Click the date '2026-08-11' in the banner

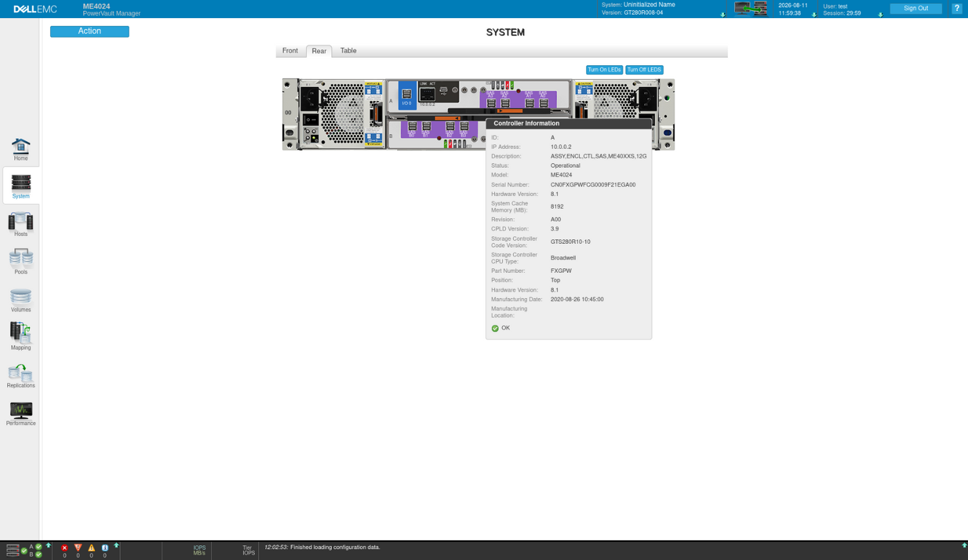pos(793,5)
